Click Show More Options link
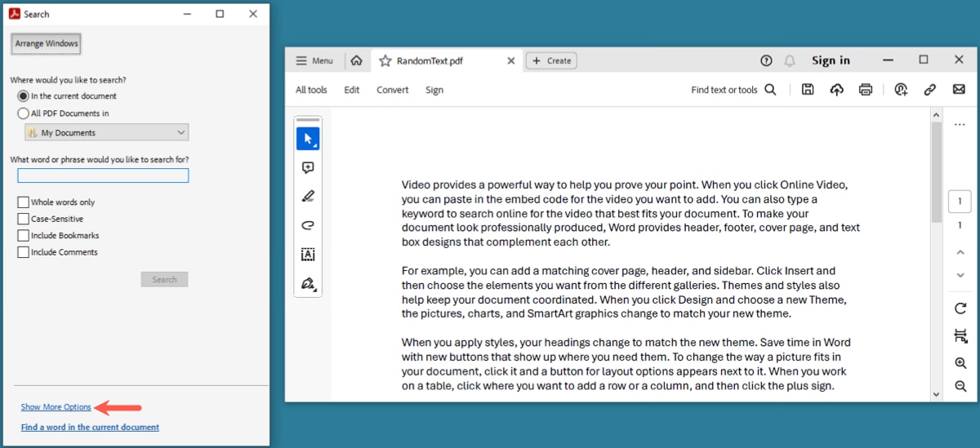 56,407
